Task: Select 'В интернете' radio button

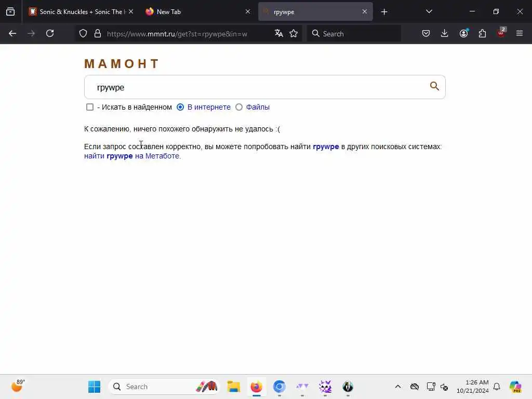Action: [x=180, y=107]
